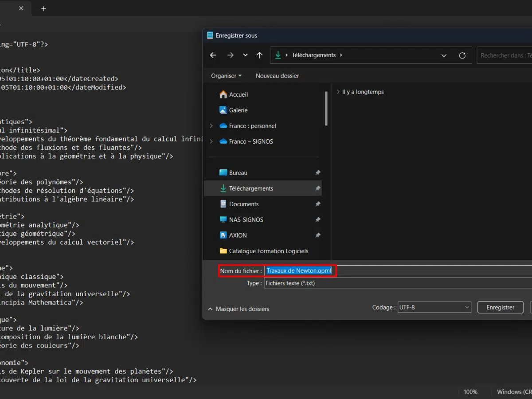Click the Refresh icon beside the address bar
The width and height of the screenshot is (532, 399).
(x=462, y=55)
